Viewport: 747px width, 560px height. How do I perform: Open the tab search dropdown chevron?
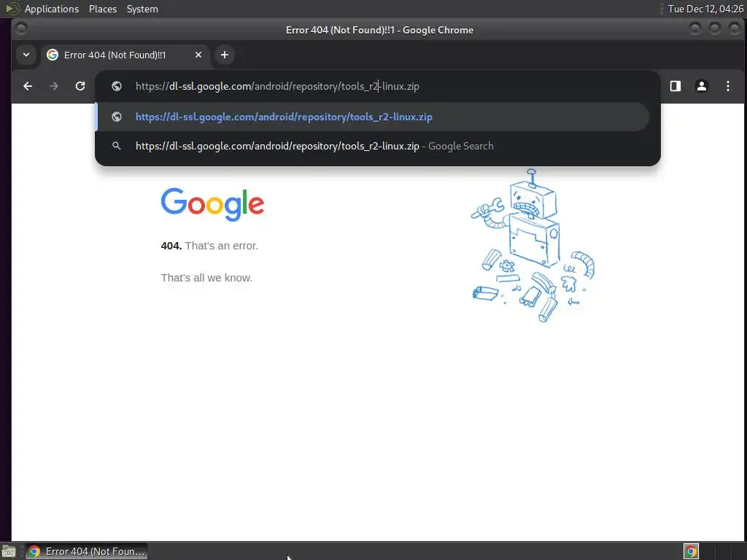coord(26,55)
